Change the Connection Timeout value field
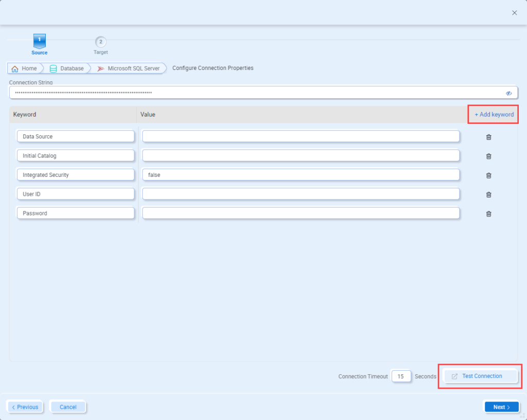 401,376
